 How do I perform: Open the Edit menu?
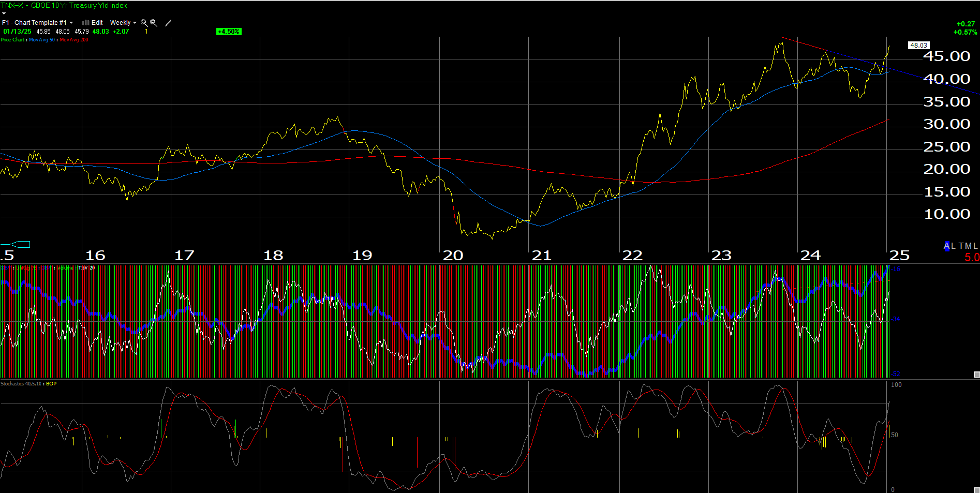click(96, 23)
